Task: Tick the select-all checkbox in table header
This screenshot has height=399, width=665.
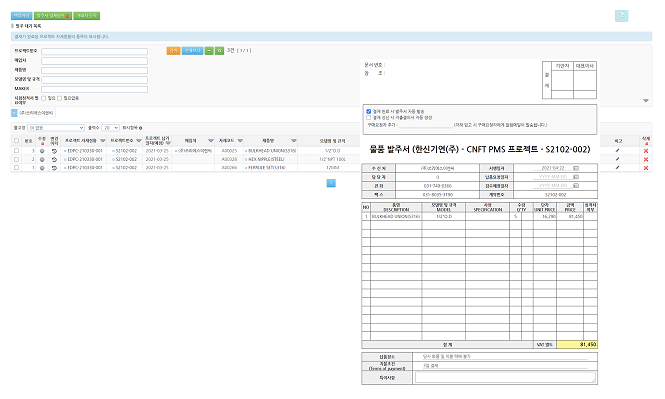Action: (17, 141)
